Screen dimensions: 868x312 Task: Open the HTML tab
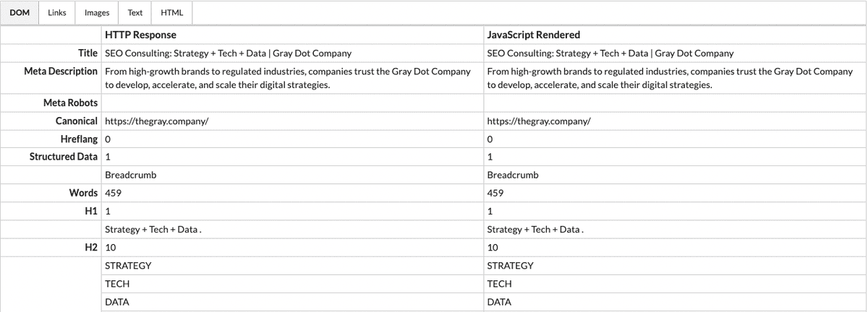click(x=171, y=13)
